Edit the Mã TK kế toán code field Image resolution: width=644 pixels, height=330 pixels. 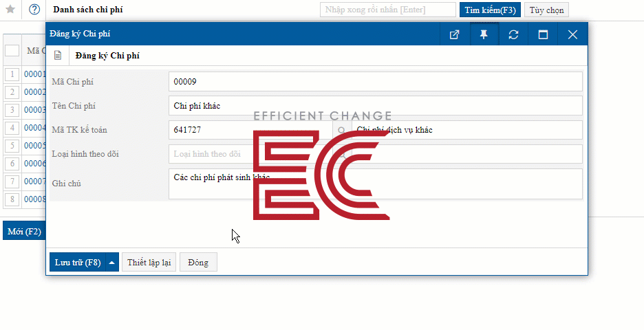pyautogui.click(x=250, y=130)
